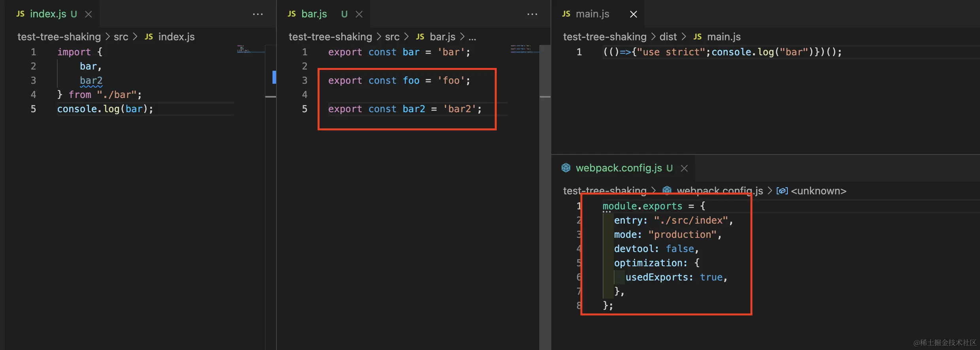The image size is (980, 350).
Task: Click module.exports in webpack config
Action: pos(642,206)
